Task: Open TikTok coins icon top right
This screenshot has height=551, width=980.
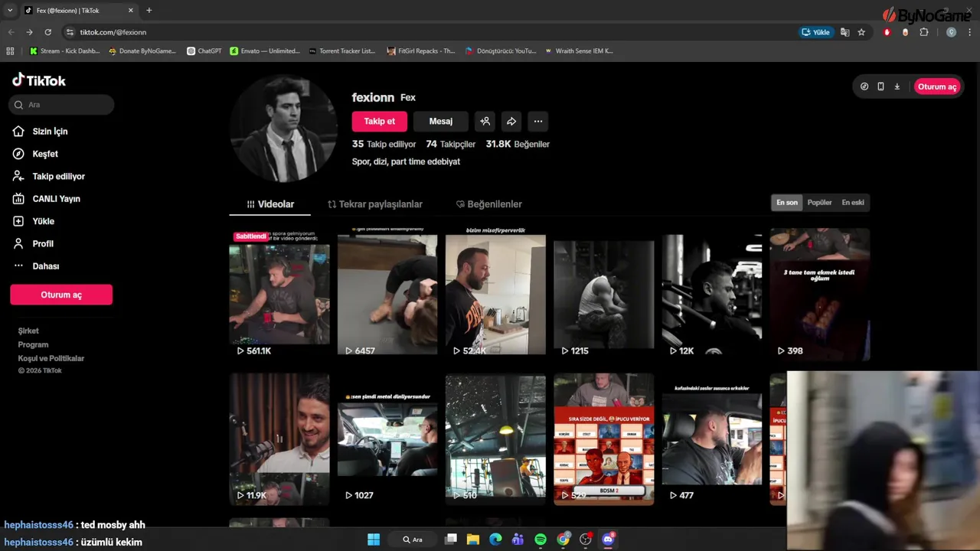Action: coord(864,86)
